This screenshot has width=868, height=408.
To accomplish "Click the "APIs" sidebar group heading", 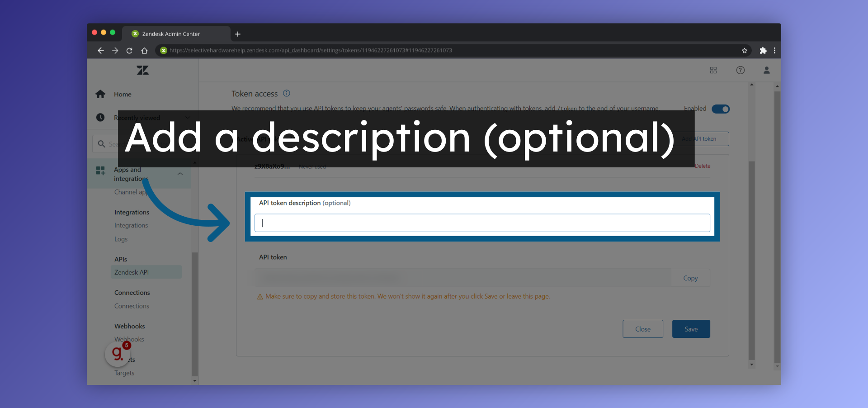I will (x=121, y=259).
